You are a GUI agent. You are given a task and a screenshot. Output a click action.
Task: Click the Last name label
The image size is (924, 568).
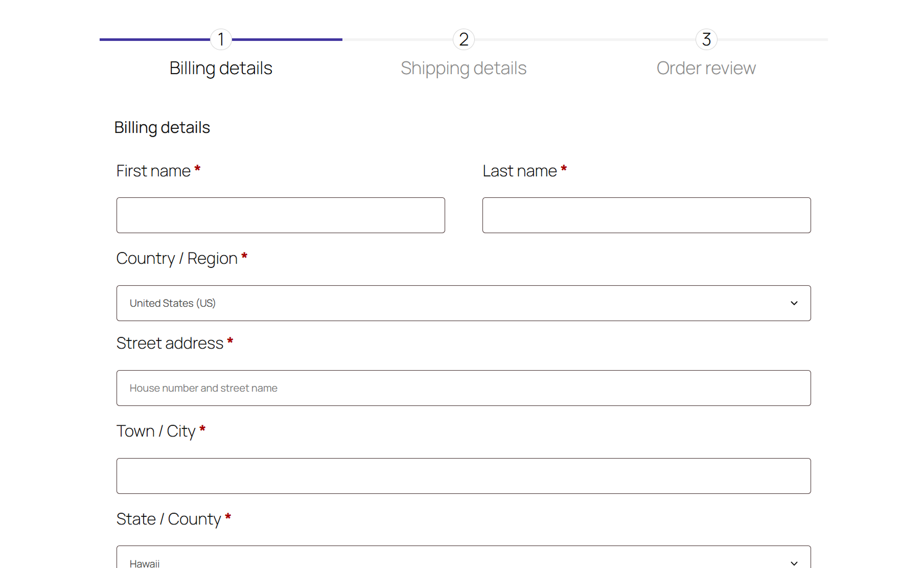pos(520,171)
